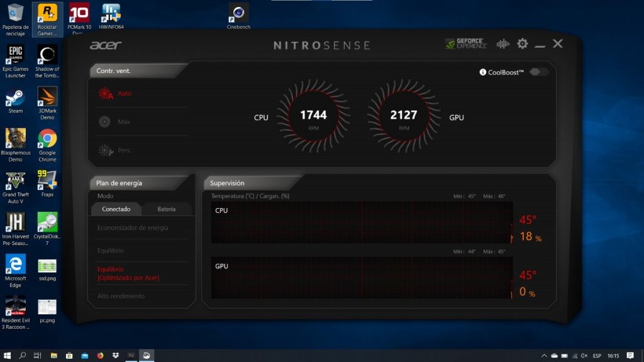Open the Action Center notifications icon

tap(630, 356)
